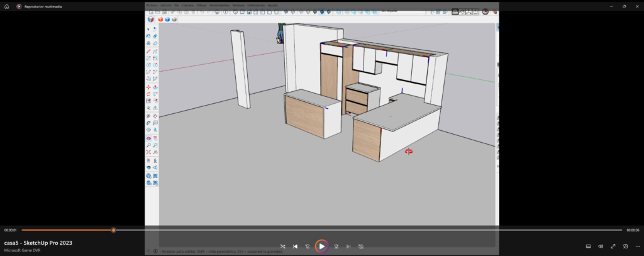The width and height of the screenshot is (644, 256).
Task: Open the Archivo menu in SketchUp
Action: [x=152, y=4]
